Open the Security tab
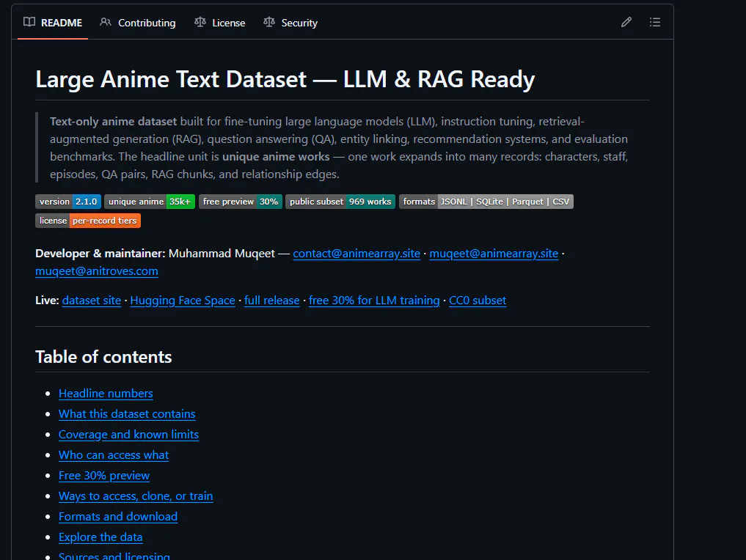746x560 pixels. (290, 23)
